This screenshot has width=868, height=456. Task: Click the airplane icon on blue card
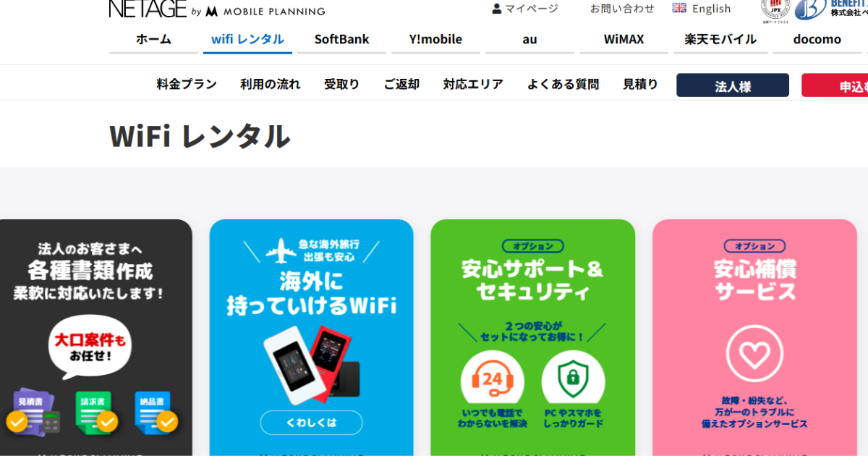[281, 253]
